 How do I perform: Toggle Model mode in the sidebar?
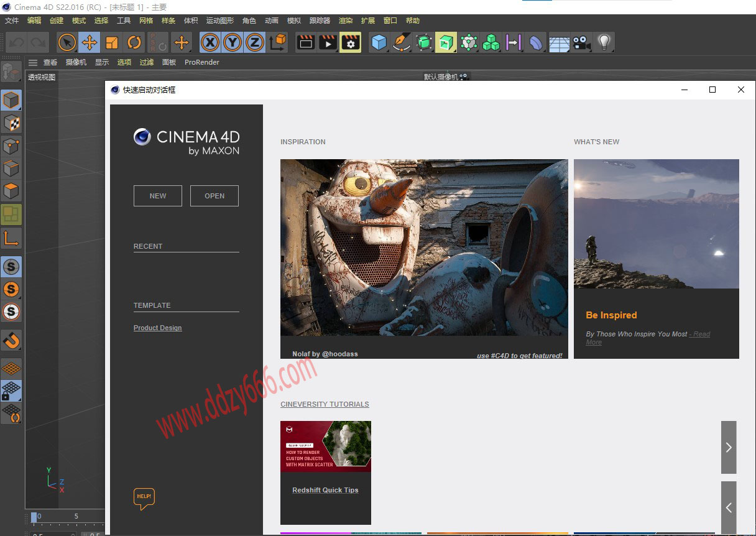tap(11, 99)
